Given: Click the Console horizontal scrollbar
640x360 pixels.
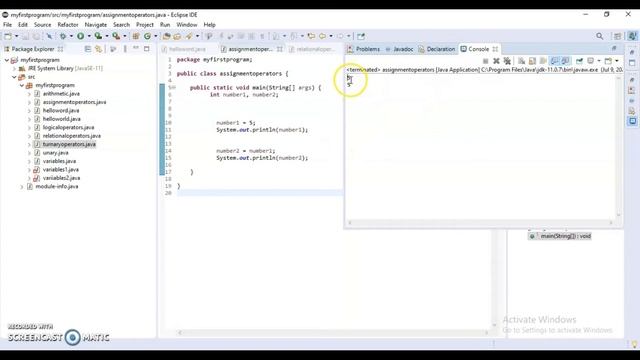Looking at the screenshot, I should [x=480, y=222].
